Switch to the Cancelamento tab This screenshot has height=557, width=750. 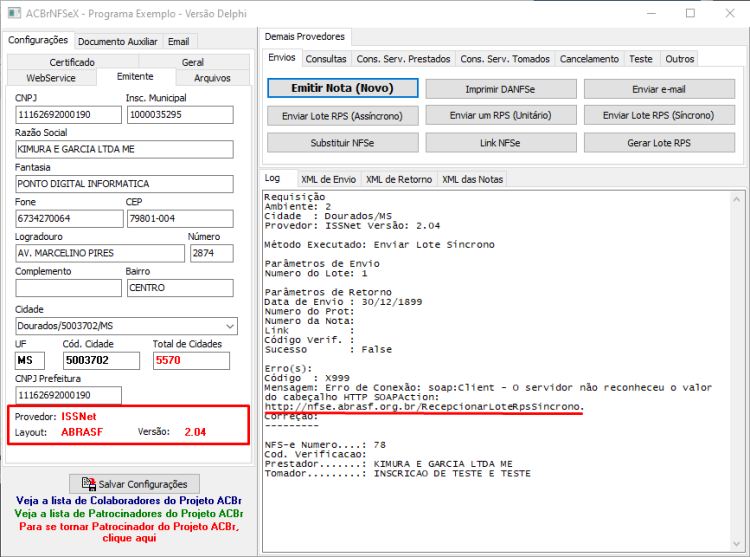(589, 59)
